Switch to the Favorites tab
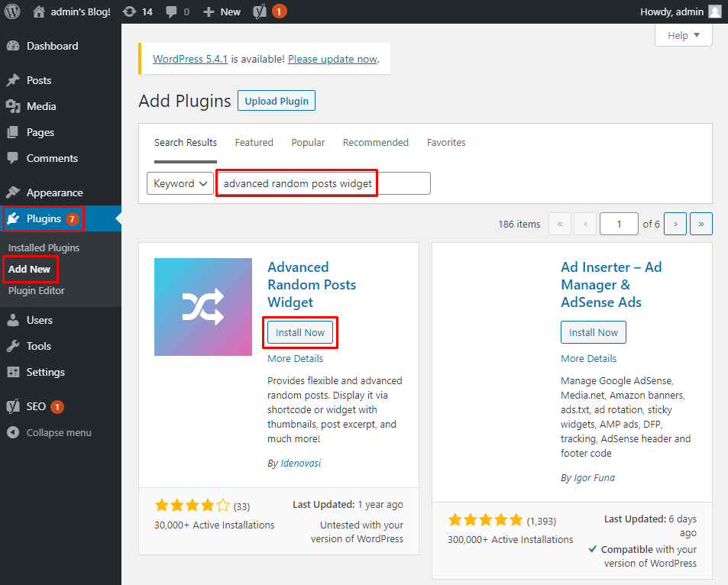This screenshot has height=585, width=728. (x=446, y=143)
